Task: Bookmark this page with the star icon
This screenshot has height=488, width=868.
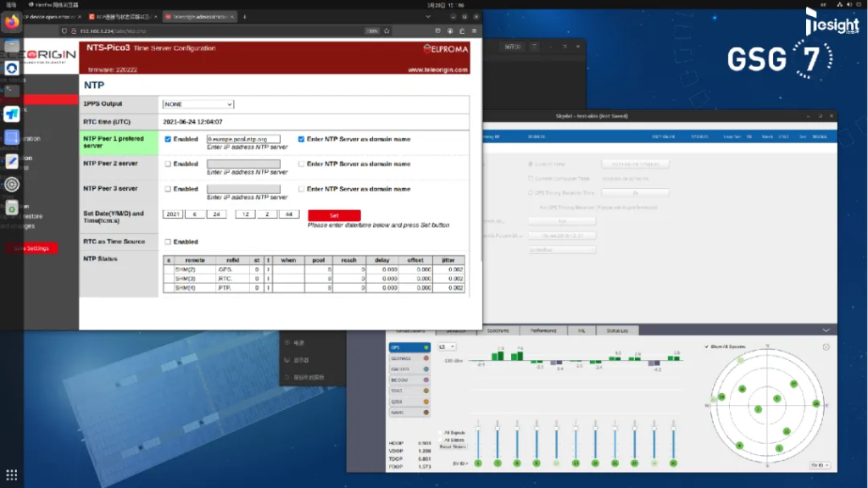Action: [387, 31]
